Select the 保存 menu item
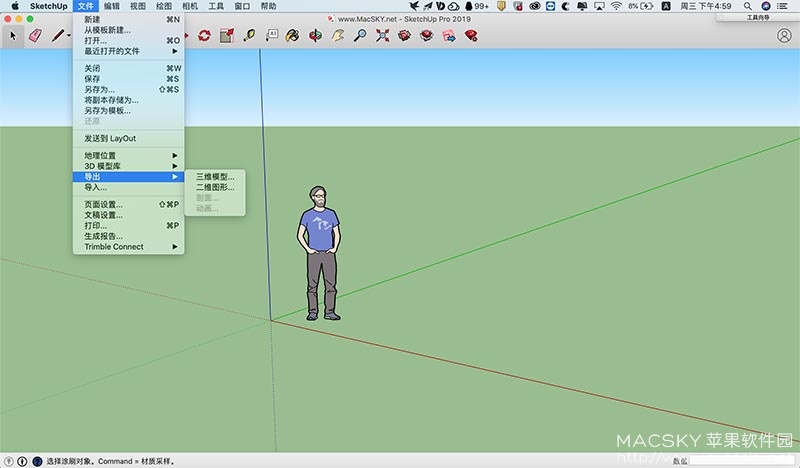800x468 pixels. (x=128, y=79)
